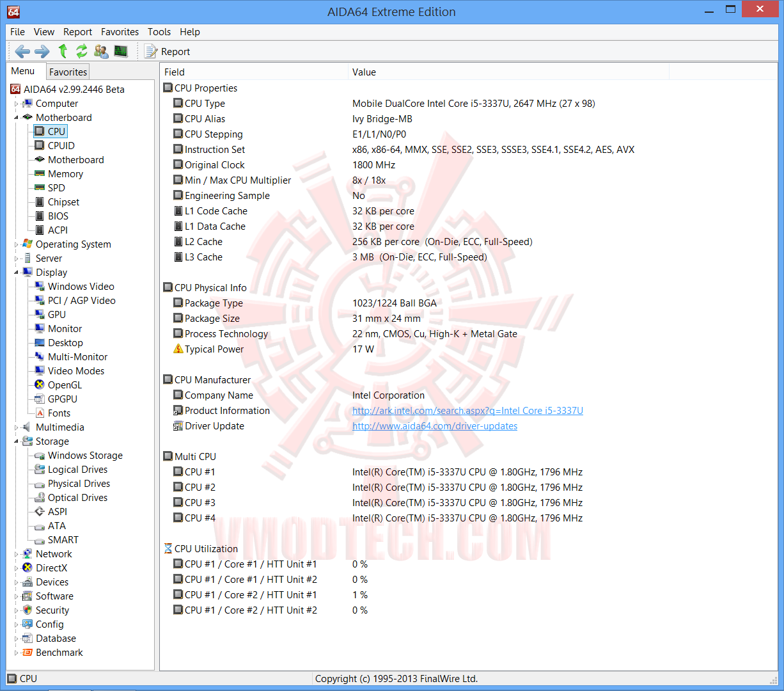The height and width of the screenshot is (691, 784).
Task: Select Video Modes in the tree
Action: [76, 371]
